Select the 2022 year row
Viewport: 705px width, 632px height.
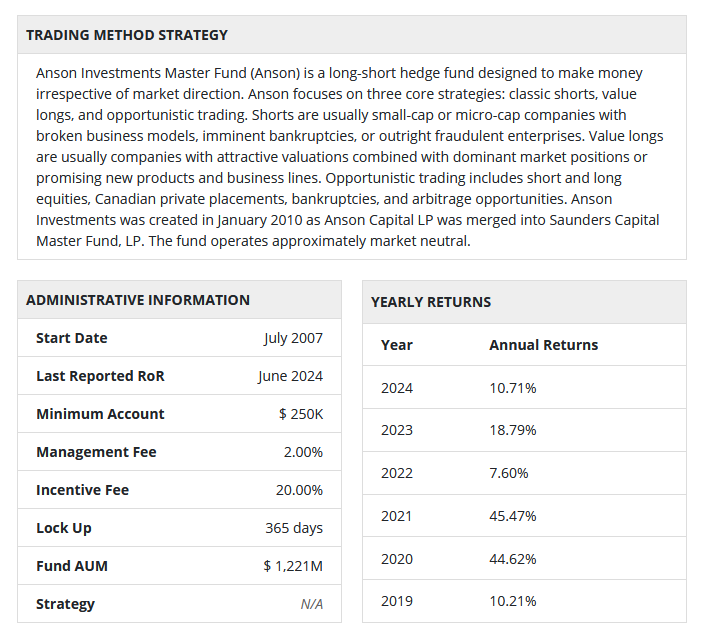tap(524, 473)
